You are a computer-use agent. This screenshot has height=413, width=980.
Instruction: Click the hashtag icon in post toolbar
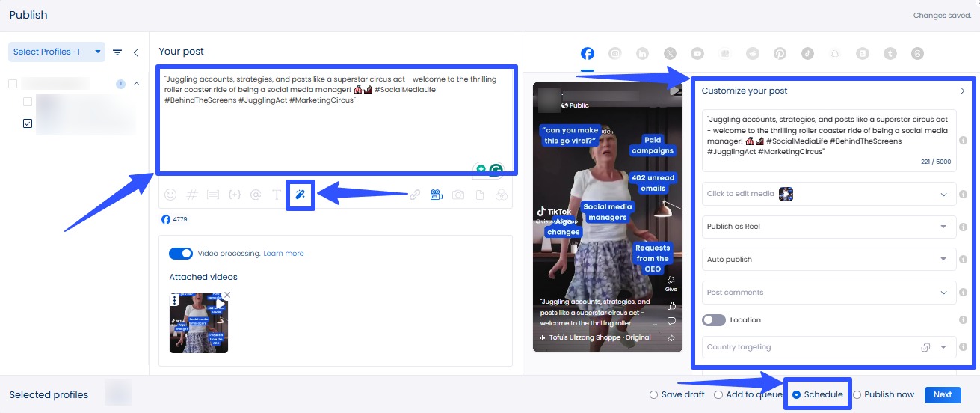[x=191, y=195]
